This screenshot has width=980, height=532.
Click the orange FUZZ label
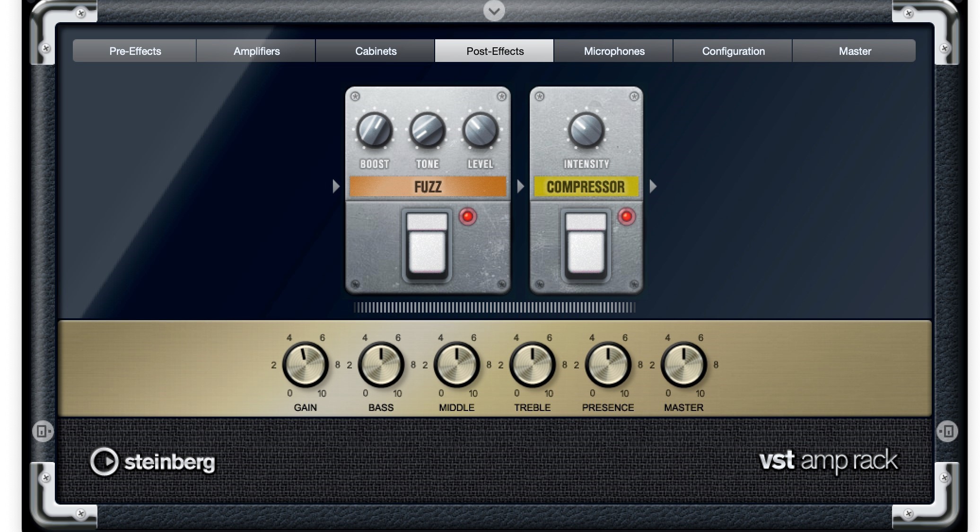(x=428, y=187)
